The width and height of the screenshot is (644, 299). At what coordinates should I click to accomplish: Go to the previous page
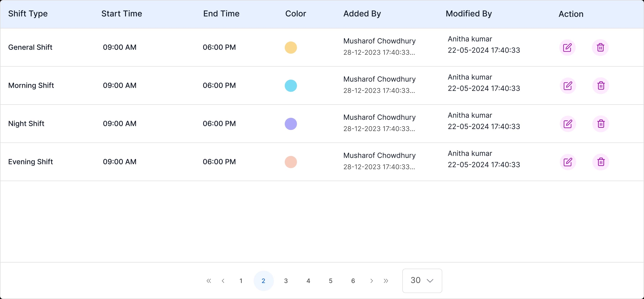[x=223, y=281]
